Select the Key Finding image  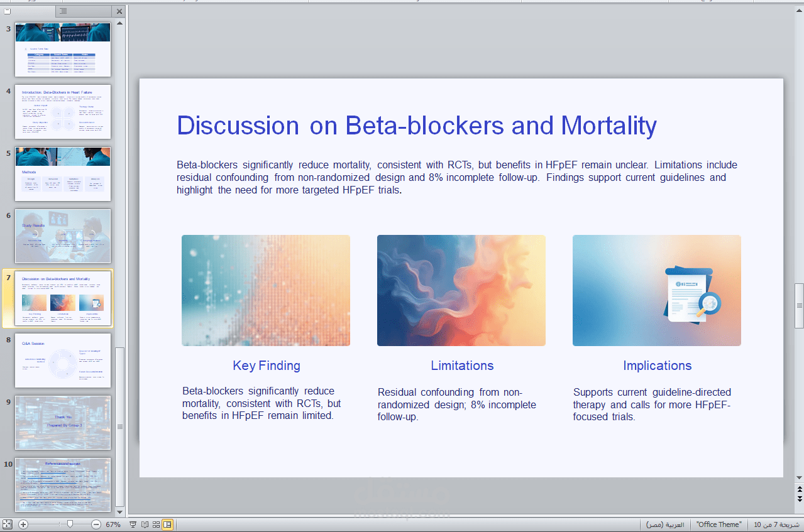(x=266, y=290)
